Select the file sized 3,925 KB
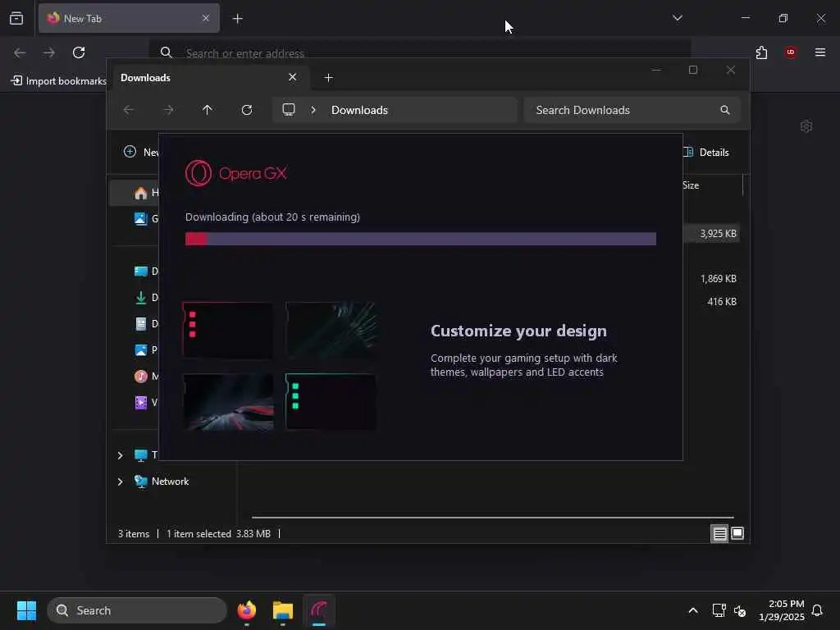This screenshot has width=840, height=630. pos(718,234)
